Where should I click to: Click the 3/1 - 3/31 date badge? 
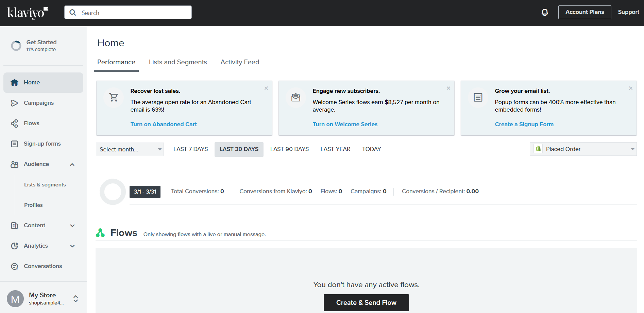145,192
